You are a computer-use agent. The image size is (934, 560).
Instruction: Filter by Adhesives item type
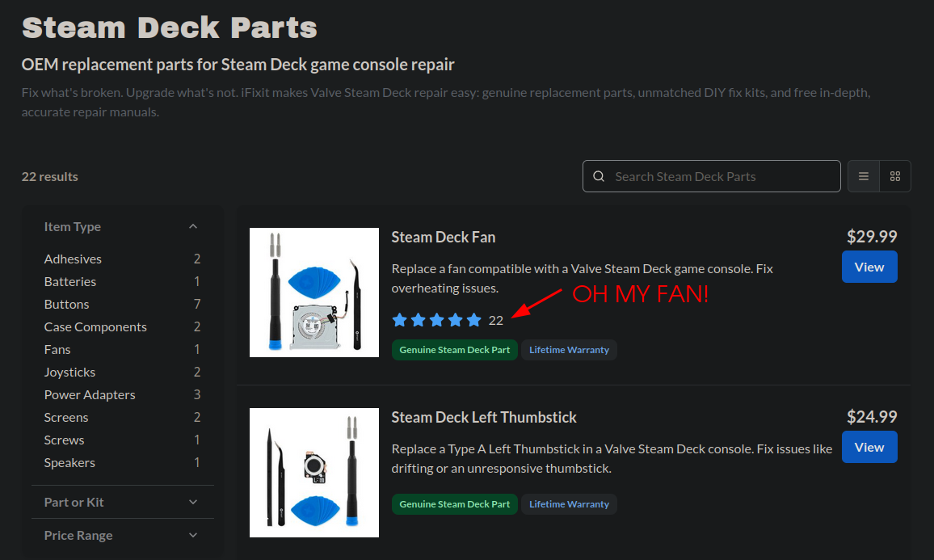tap(122, 259)
